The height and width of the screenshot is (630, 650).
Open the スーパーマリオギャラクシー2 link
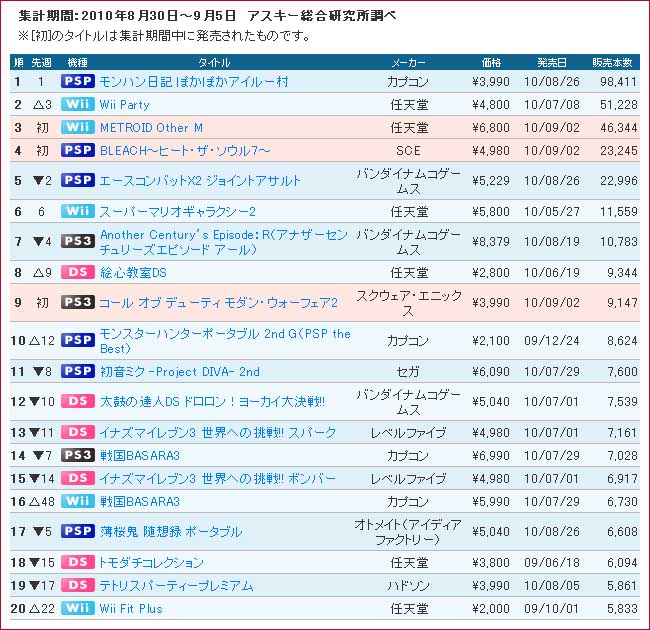point(177,212)
